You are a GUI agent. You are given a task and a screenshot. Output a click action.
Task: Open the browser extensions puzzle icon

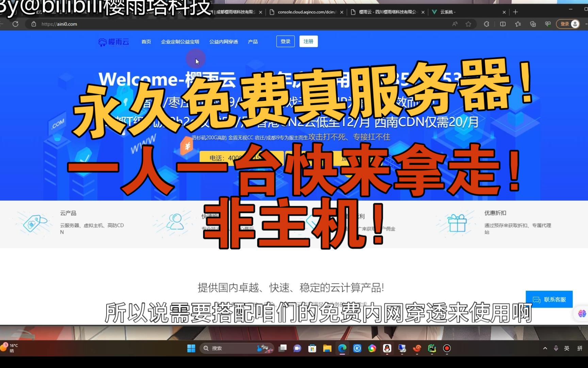click(x=487, y=24)
